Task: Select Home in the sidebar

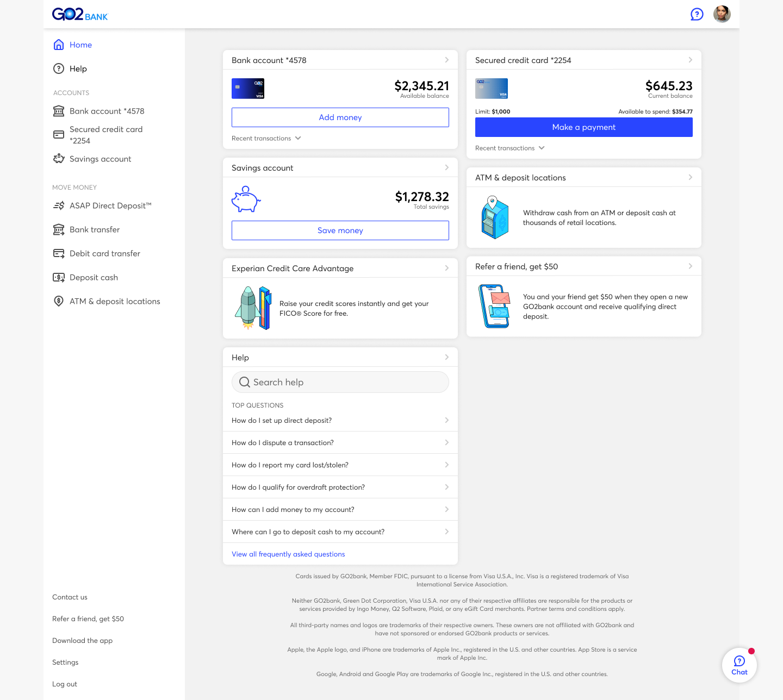Action: tap(80, 45)
